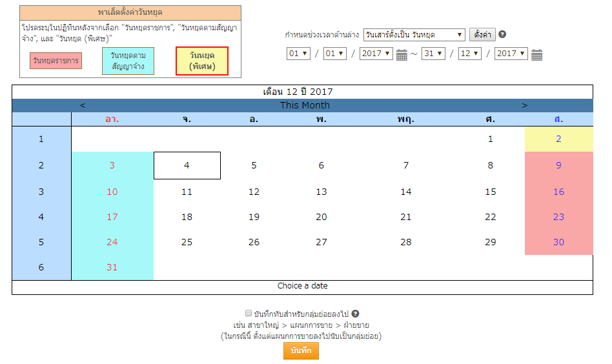Go to previous month using left arrow
This screenshot has height=364, width=612.
point(83,105)
